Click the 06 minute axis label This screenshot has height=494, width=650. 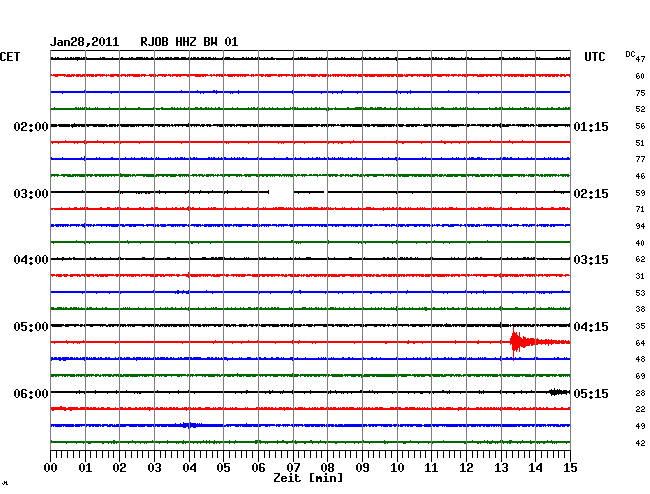(x=258, y=468)
